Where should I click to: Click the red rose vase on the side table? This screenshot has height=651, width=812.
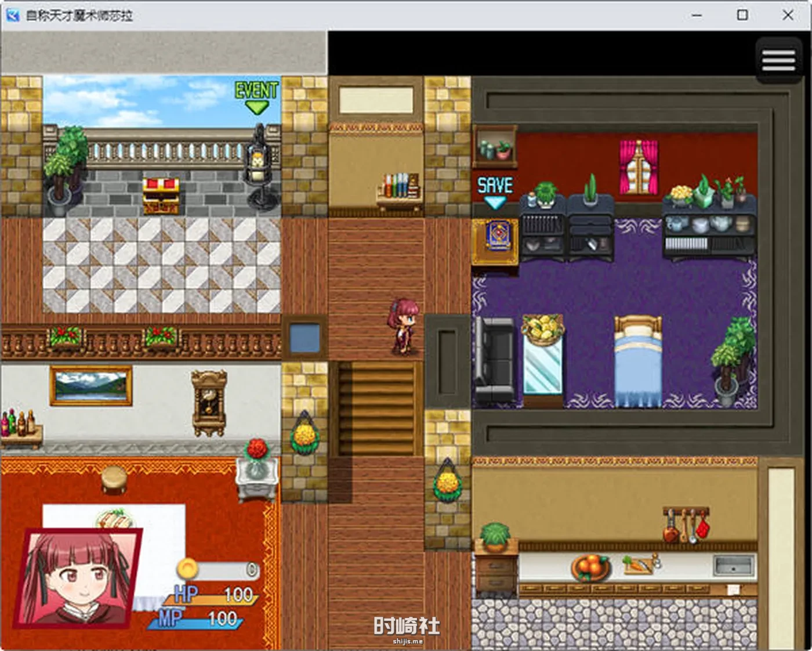(x=257, y=458)
